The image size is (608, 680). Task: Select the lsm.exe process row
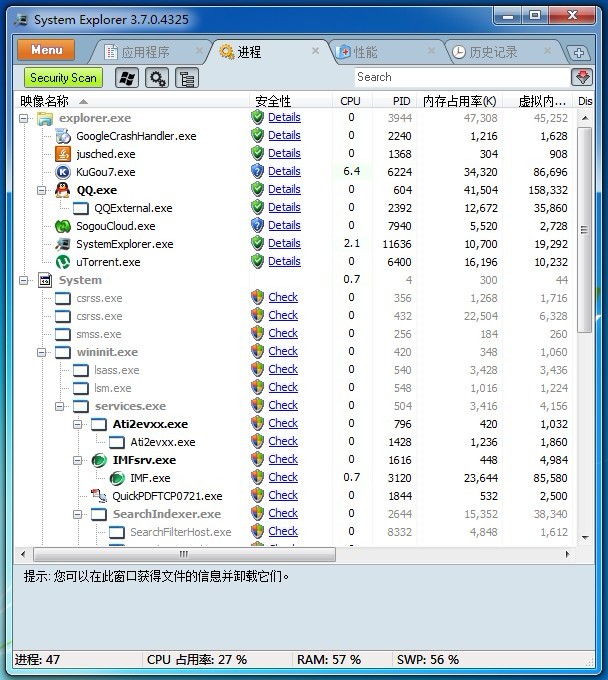click(x=295, y=388)
